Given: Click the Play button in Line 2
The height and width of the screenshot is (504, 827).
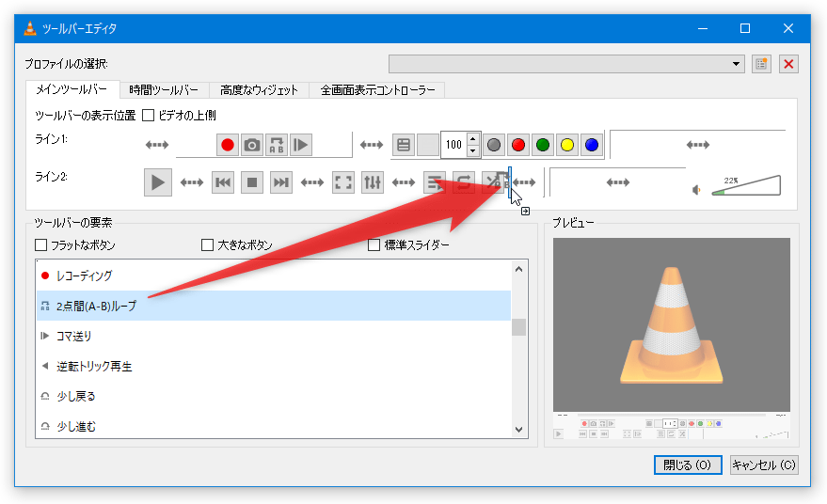Looking at the screenshot, I should 158,182.
